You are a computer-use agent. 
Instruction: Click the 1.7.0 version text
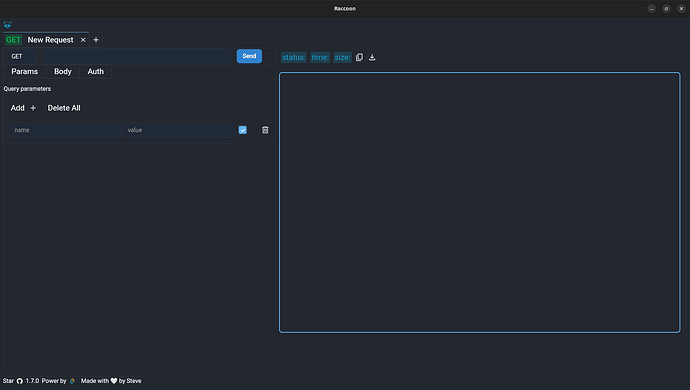32,381
